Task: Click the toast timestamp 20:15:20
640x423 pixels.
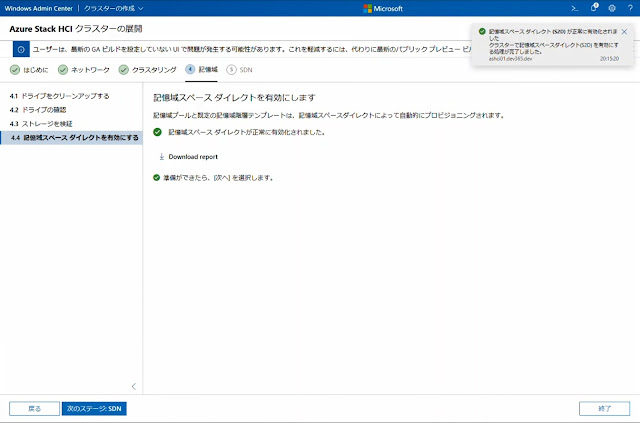Action: coord(609,59)
